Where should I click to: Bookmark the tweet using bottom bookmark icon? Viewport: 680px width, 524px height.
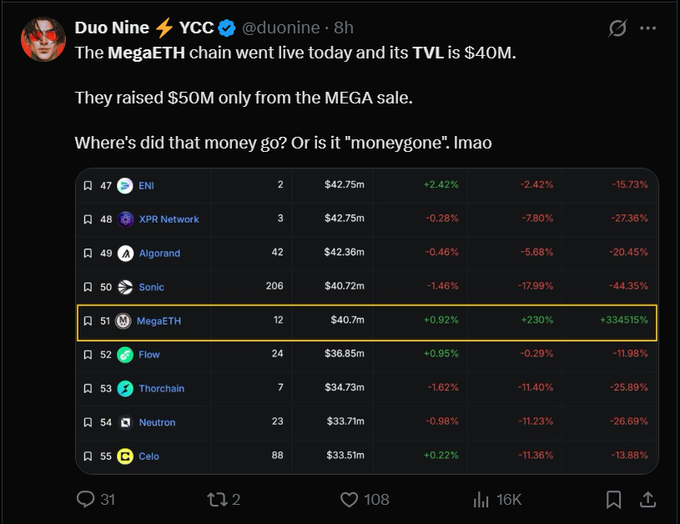pos(614,499)
